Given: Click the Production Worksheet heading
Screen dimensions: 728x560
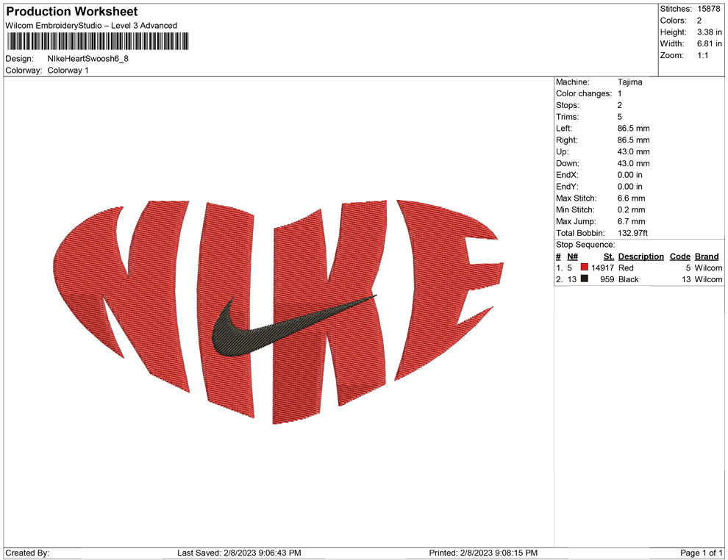Looking at the screenshot, I should pos(72,12).
